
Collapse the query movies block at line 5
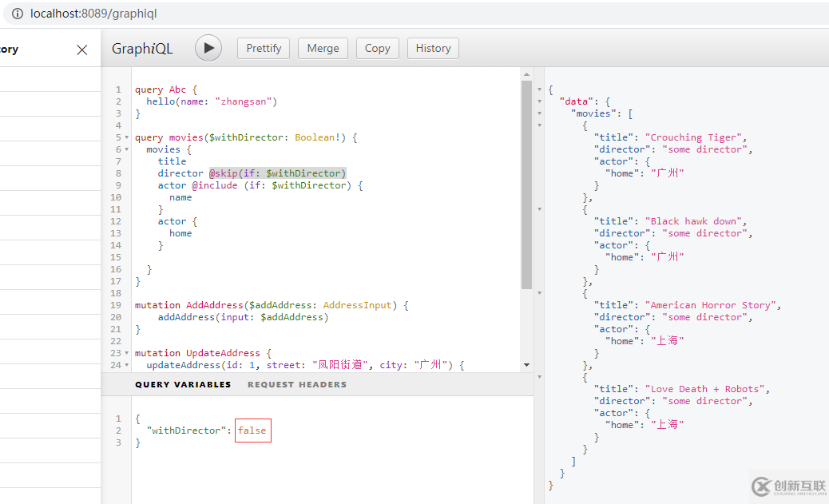(127, 137)
